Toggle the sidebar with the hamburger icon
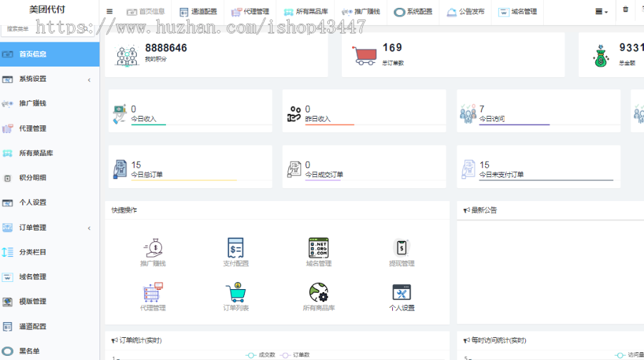 tap(109, 11)
